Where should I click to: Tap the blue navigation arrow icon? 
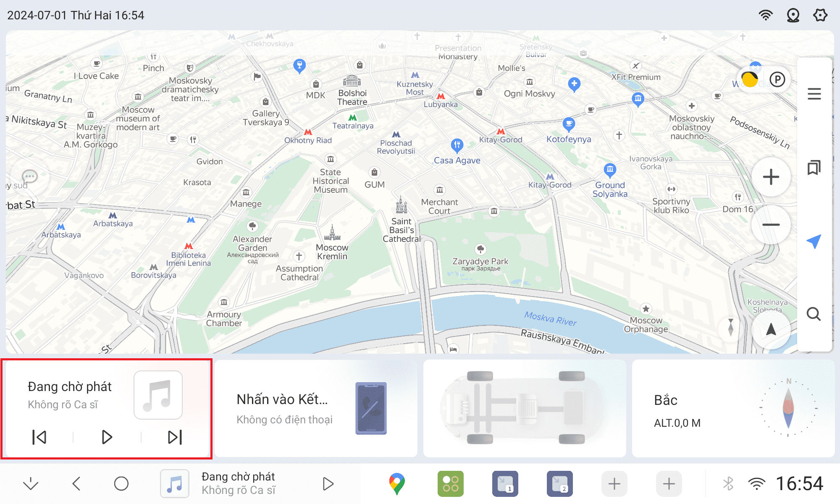814,241
